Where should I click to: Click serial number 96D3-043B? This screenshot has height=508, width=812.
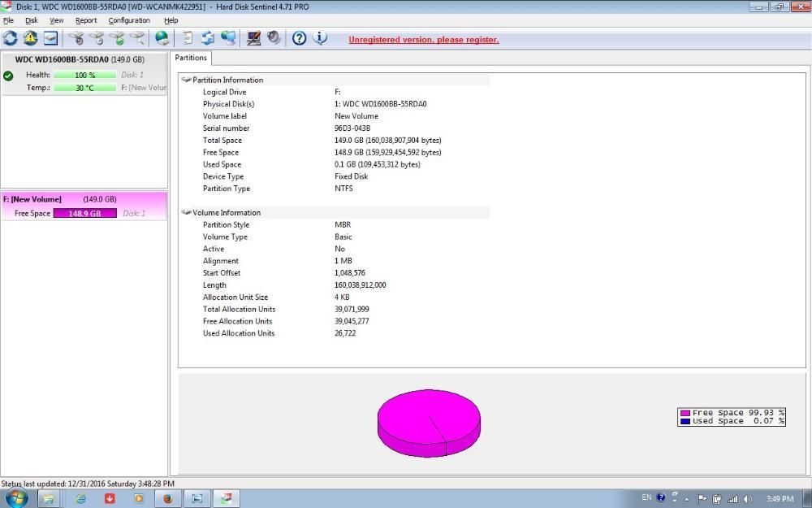pyautogui.click(x=352, y=128)
